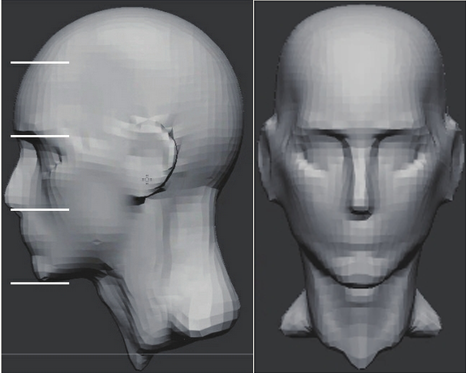Click the vertical divider between the two viewports
The height and width of the screenshot is (373, 466).
[x=254, y=186]
